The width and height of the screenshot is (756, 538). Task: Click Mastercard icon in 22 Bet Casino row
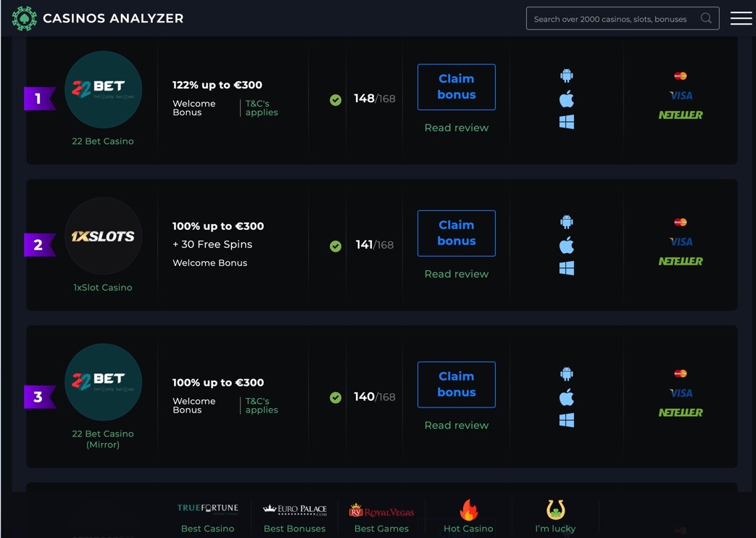681,75
